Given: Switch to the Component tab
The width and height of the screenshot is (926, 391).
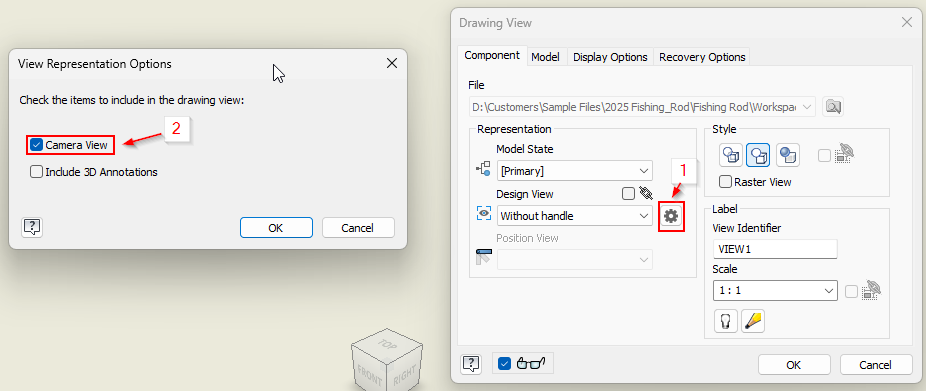Looking at the screenshot, I should point(492,56).
